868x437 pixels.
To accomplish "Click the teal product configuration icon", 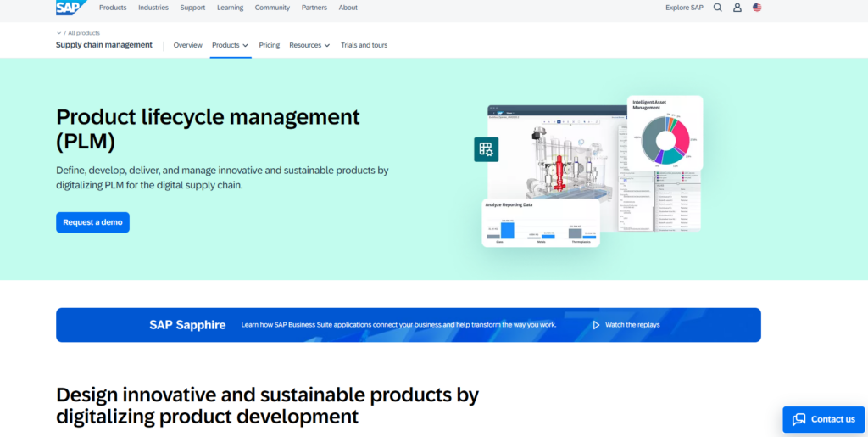I will click(486, 149).
